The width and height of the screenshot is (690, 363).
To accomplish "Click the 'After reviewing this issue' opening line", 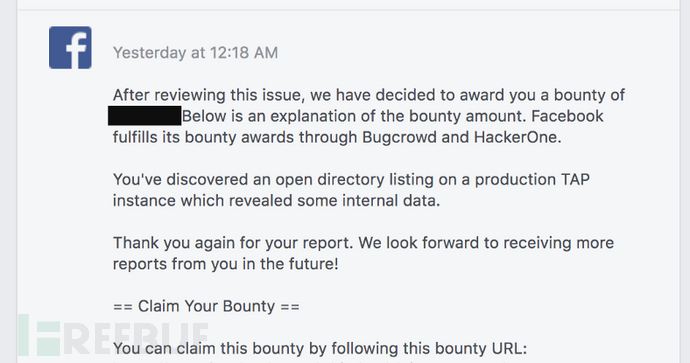I will (x=369, y=95).
